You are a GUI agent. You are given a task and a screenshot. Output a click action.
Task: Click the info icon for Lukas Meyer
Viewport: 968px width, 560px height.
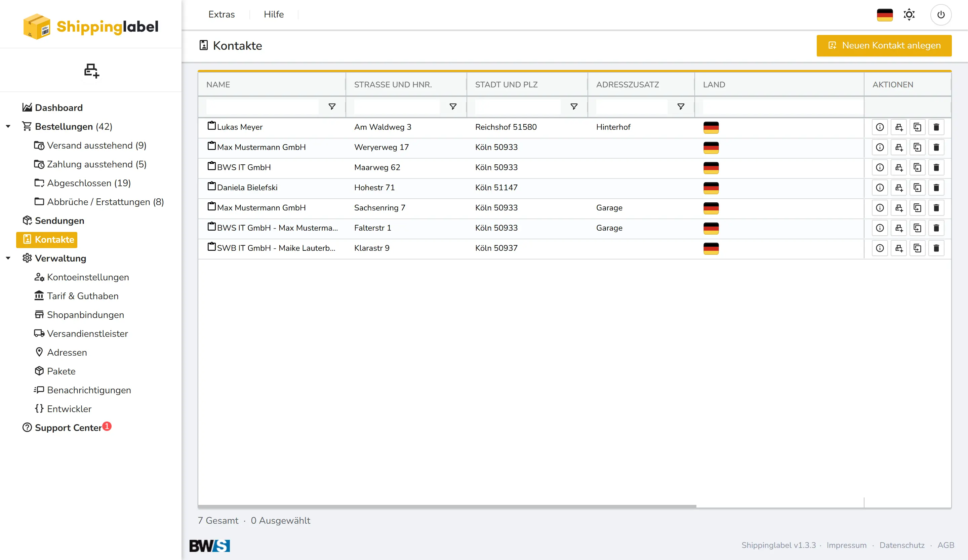(x=880, y=127)
